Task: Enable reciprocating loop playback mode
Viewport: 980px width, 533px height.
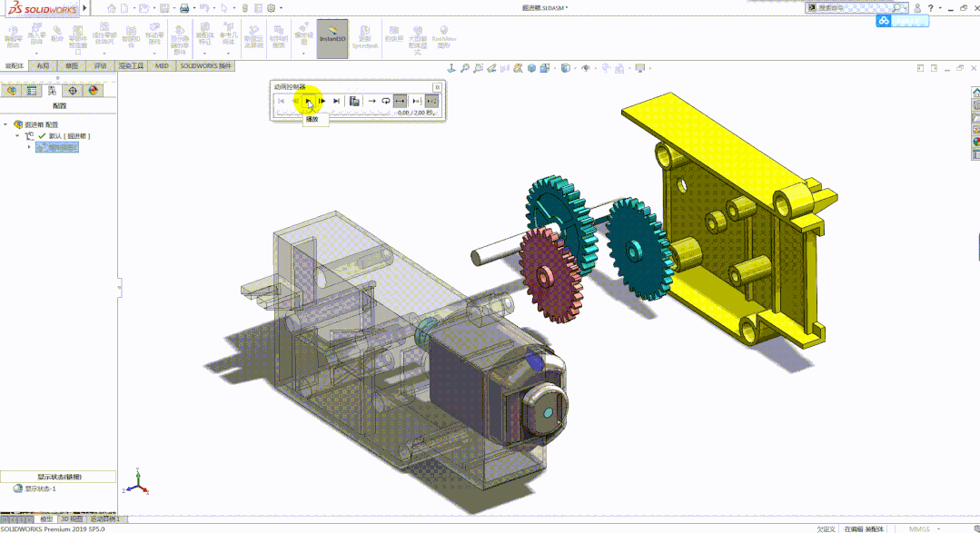Action: coord(400,102)
